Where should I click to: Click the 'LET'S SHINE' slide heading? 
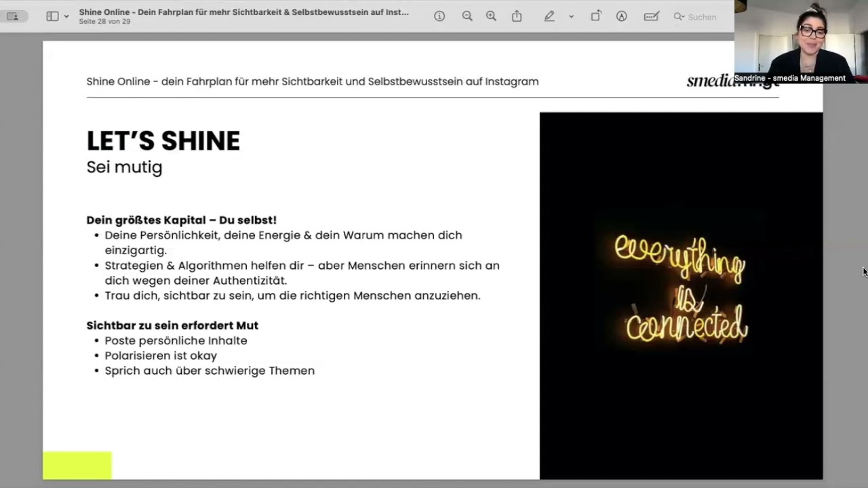[163, 141]
